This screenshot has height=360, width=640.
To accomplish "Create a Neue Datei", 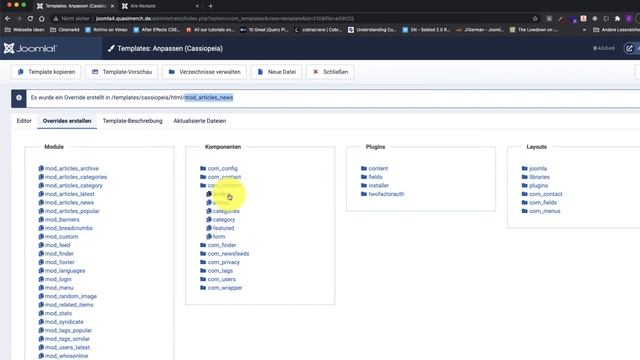I will pyautogui.click(x=276, y=72).
